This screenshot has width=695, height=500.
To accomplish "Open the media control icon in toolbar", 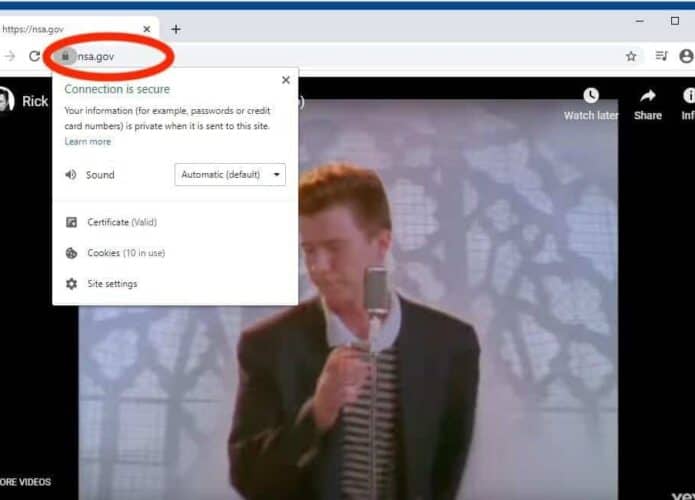I will click(x=661, y=56).
